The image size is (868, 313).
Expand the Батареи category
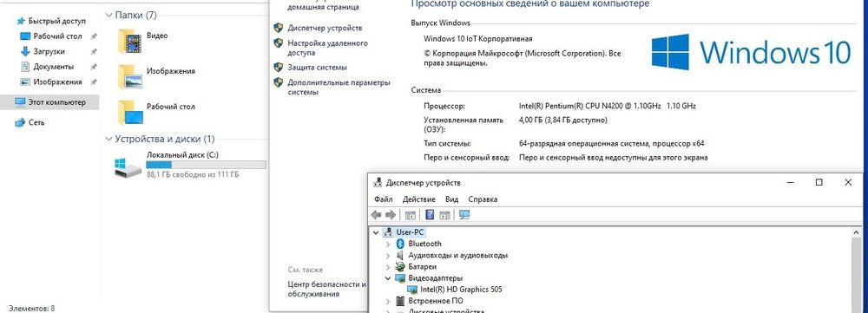click(x=389, y=266)
